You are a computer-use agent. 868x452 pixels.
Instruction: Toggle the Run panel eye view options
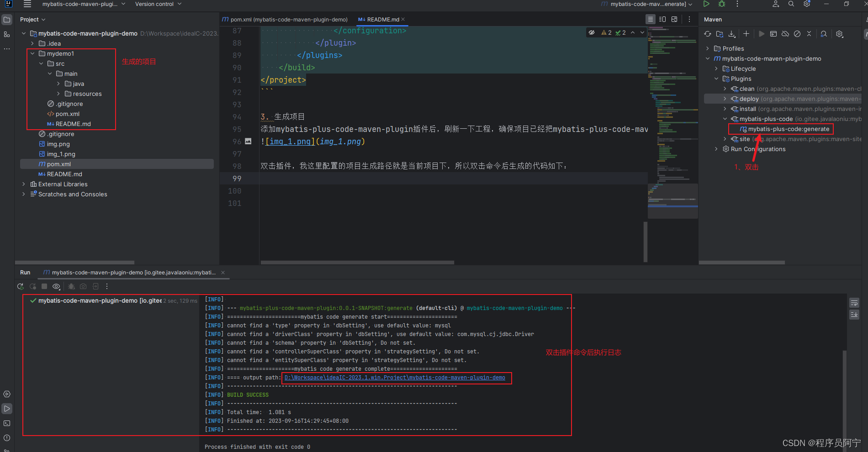(x=56, y=286)
